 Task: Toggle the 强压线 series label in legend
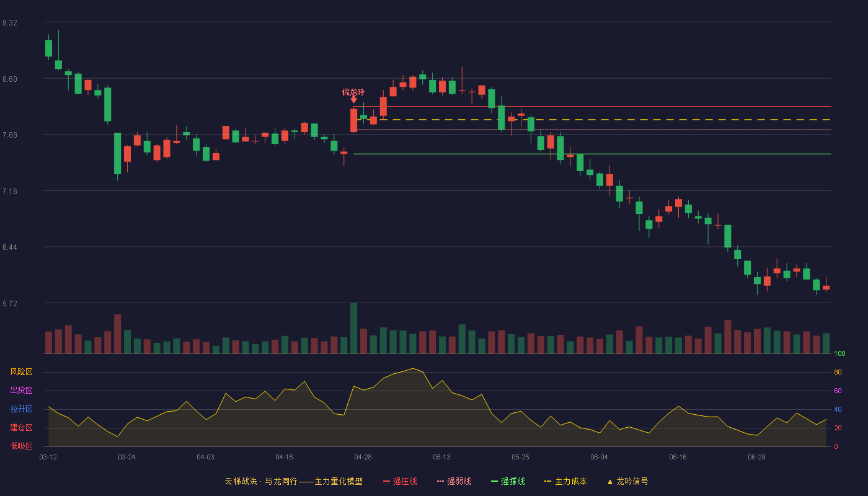click(405, 482)
